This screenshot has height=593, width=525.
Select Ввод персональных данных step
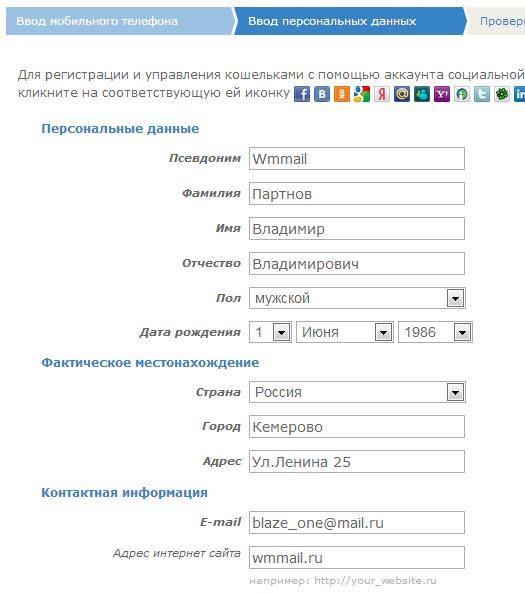tap(350, 21)
